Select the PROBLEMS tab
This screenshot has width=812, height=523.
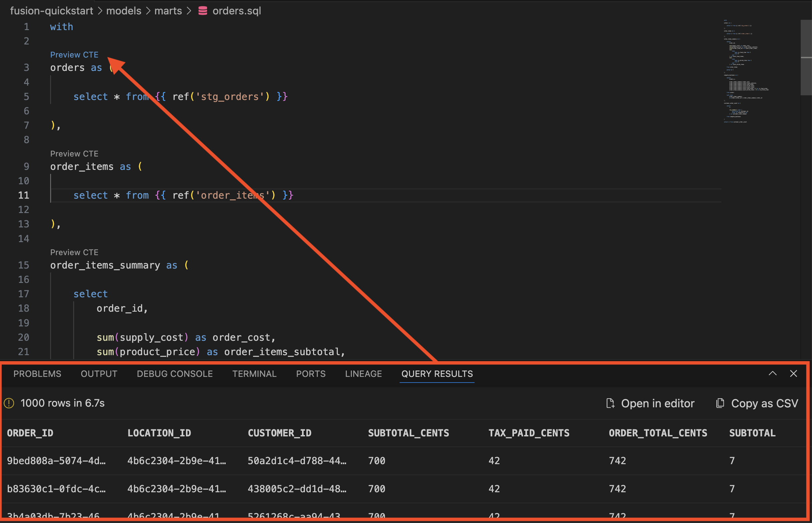(37, 374)
